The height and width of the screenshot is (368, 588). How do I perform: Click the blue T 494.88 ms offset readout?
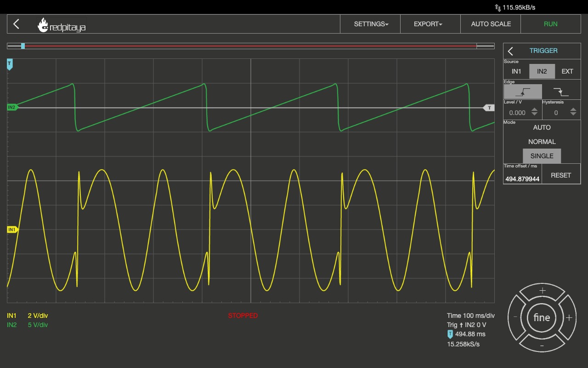pyautogui.click(x=466, y=334)
